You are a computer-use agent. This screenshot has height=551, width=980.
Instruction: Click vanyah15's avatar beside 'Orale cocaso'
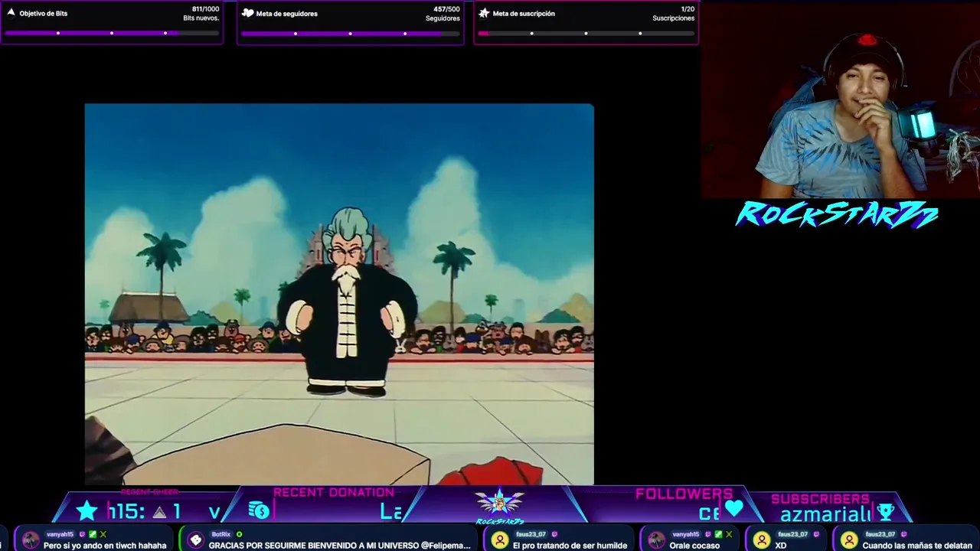click(657, 540)
